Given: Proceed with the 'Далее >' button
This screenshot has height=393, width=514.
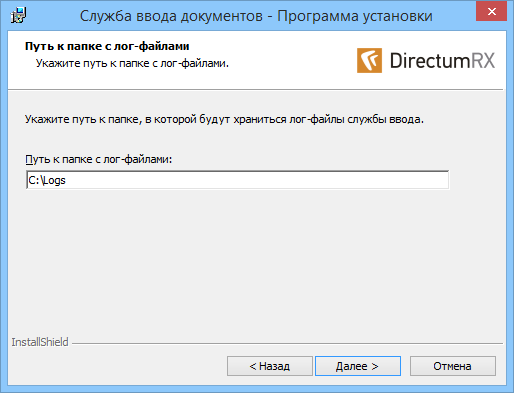Looking at the screenshot, I should [358, 366].
